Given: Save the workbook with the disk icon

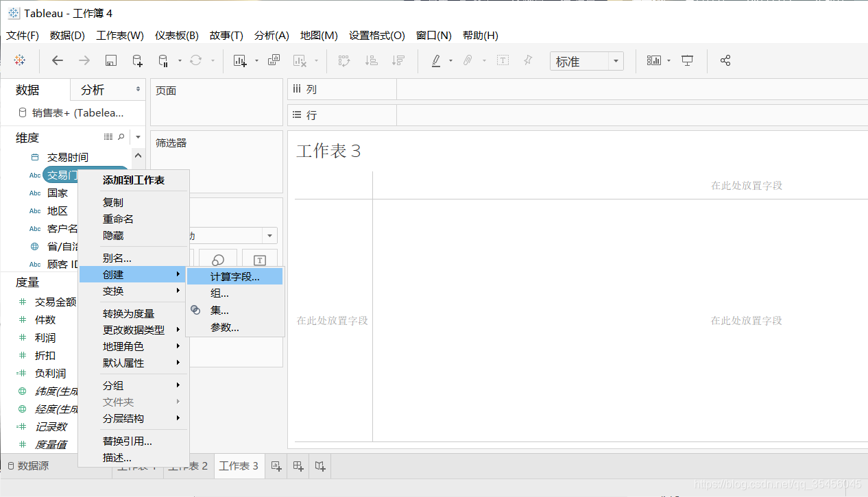Looking at the screenshot, I should pos(110,60).
